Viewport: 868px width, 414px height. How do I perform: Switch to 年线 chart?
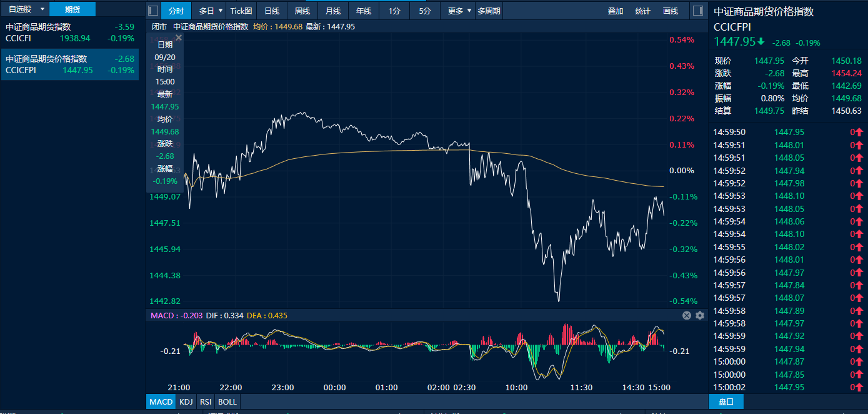click(364, 11)
